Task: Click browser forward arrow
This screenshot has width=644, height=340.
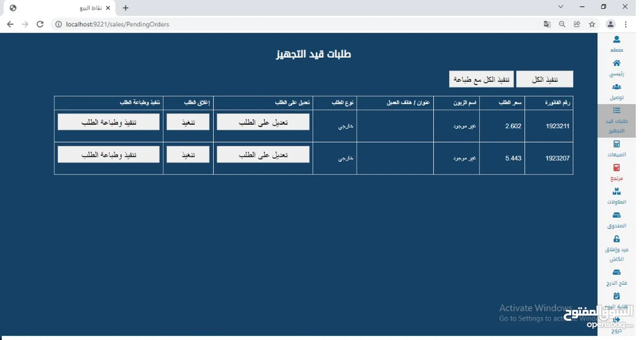Action: click(x=25, y=24)
